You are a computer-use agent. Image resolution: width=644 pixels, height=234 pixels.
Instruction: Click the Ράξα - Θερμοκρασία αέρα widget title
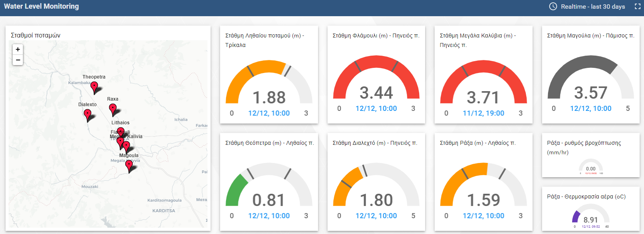[586, 197]
